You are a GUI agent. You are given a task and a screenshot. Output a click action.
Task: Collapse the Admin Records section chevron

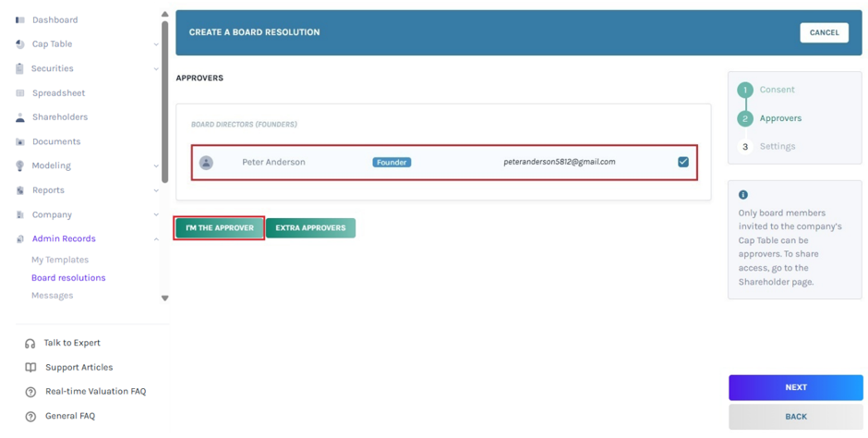click(156, 239)
